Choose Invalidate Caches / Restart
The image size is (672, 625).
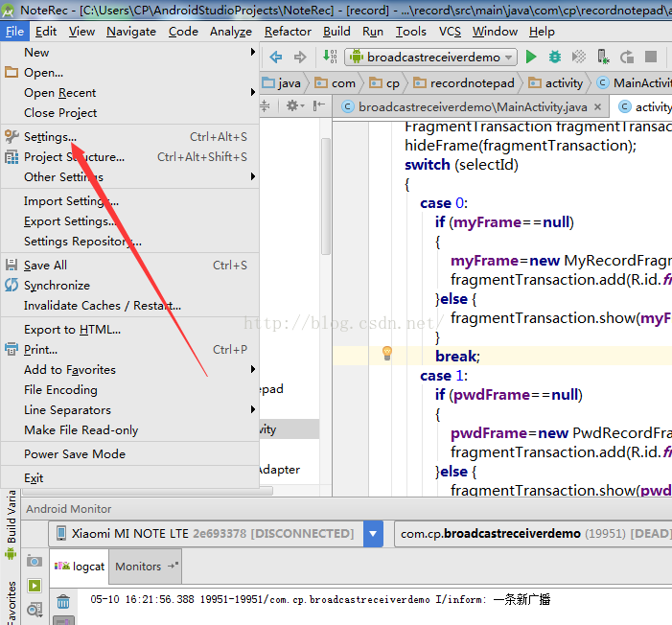click(x=103, y=306)
